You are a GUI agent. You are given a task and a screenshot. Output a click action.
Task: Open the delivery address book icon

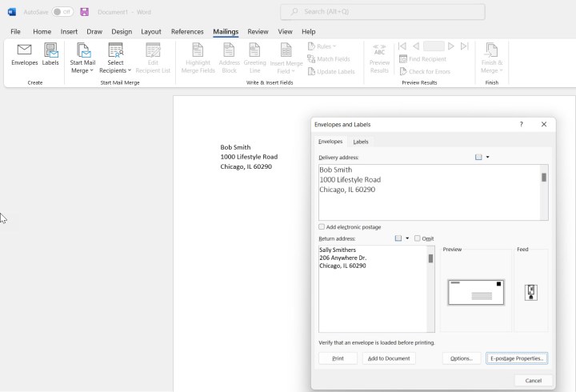click(478, 158)
